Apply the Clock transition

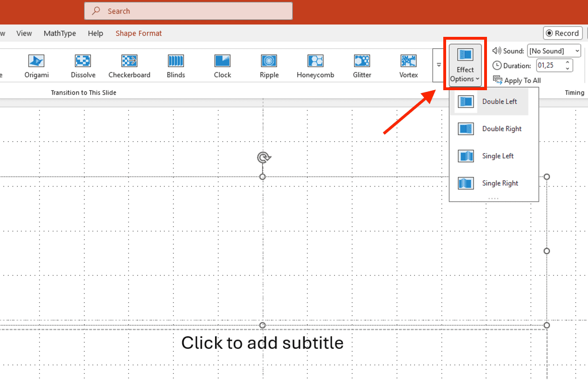coord(222,66)
